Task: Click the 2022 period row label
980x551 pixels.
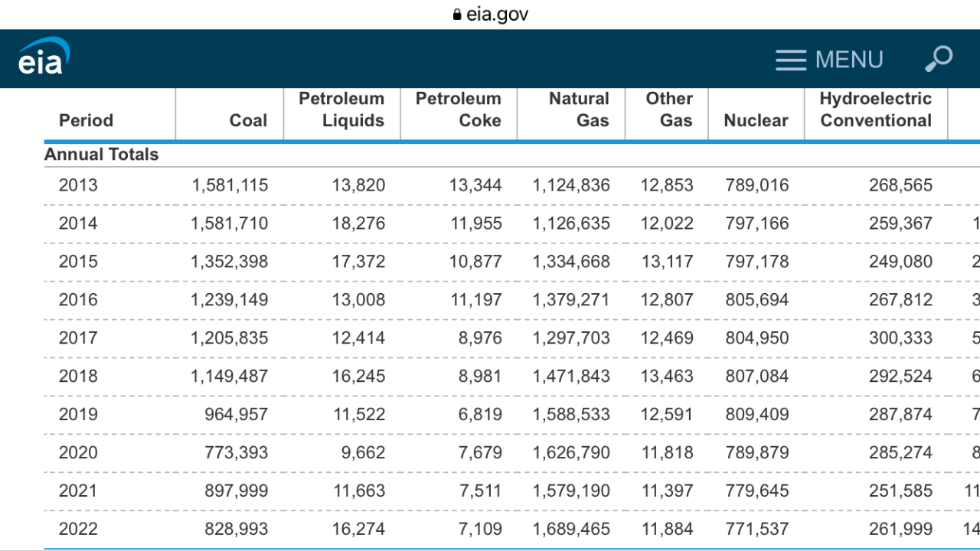Action: (78, 529)
